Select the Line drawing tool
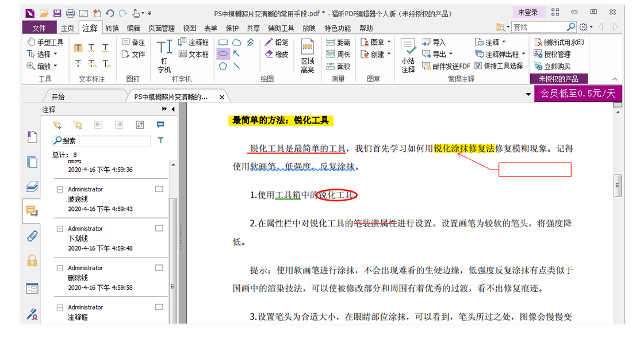The height and width of the screenshot is (342, 644). (x=236, y=66)
